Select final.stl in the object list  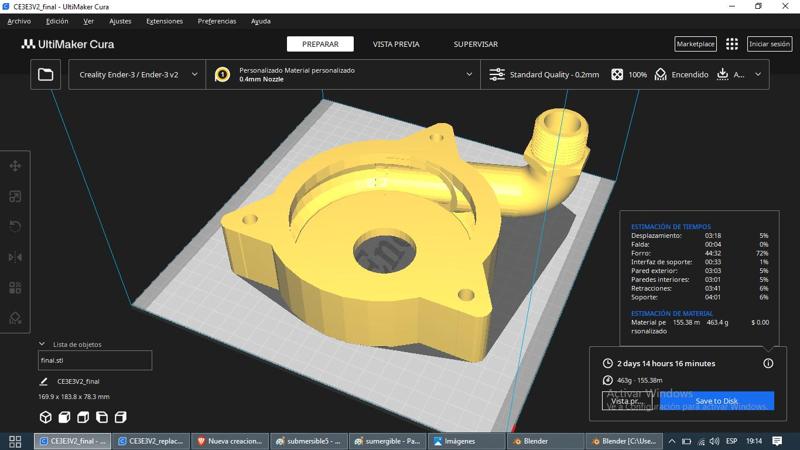click(95, 360)
